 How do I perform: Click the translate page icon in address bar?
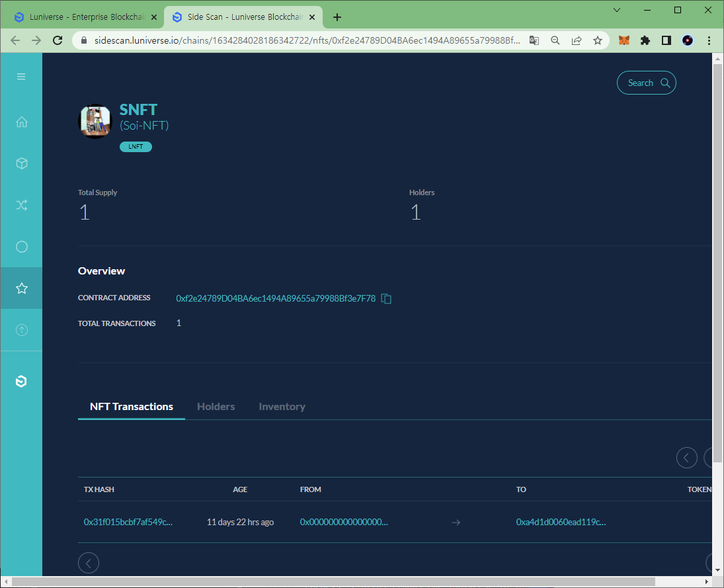534,40
